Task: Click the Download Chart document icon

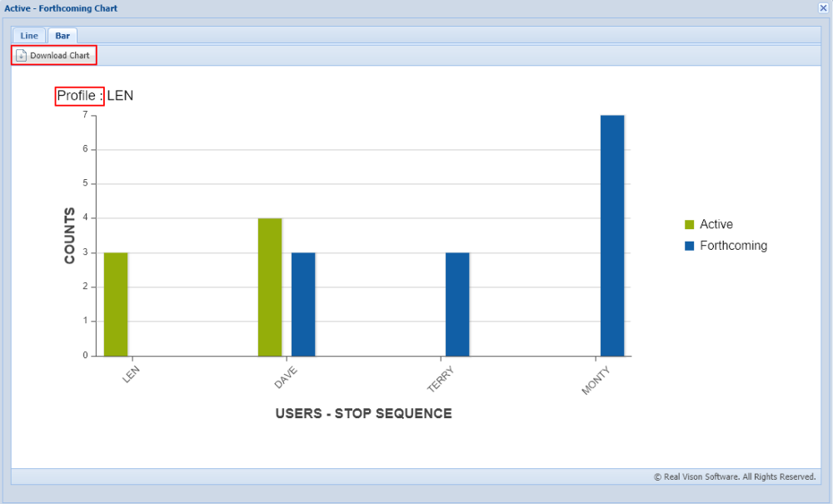Action: pos(22,55)
